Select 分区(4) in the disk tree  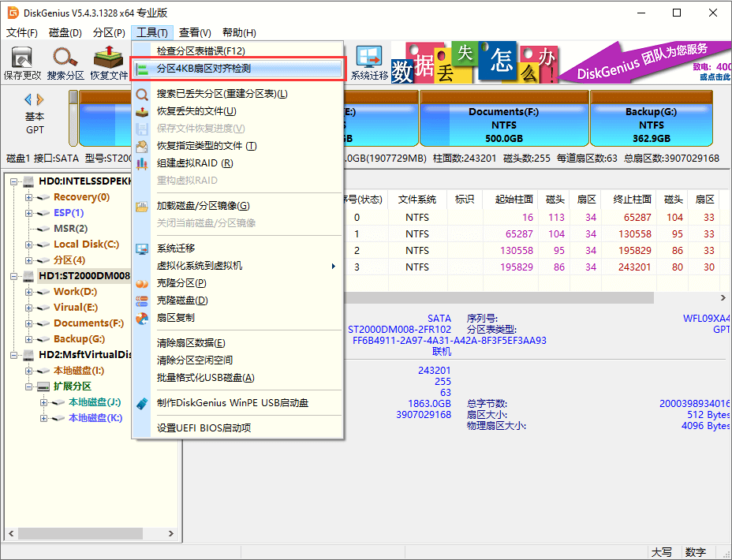click(x=69, y=260)
